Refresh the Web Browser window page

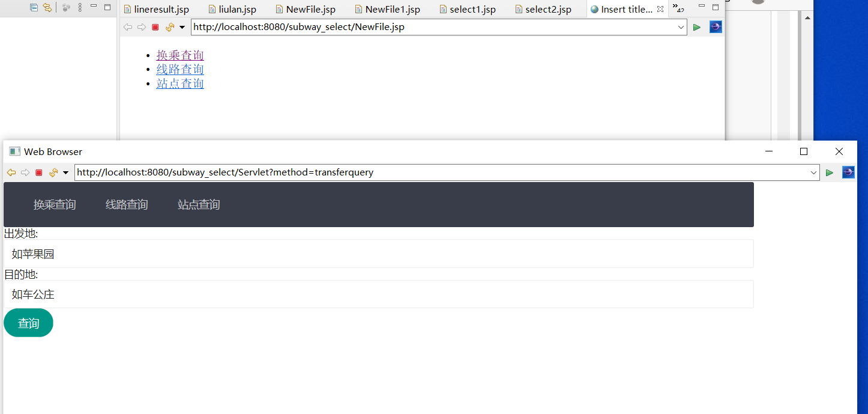pyautogui.click(x=53, y=172)
